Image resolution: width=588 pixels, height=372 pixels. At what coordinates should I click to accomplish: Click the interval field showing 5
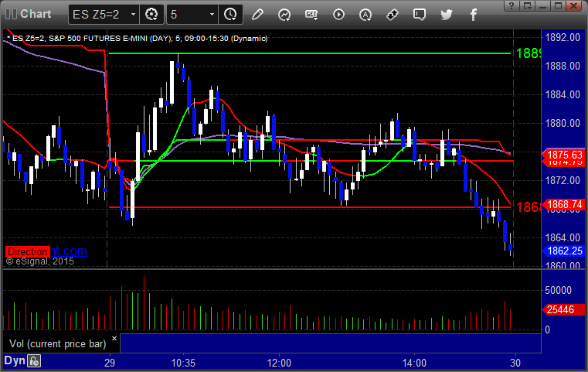(188, 15)
